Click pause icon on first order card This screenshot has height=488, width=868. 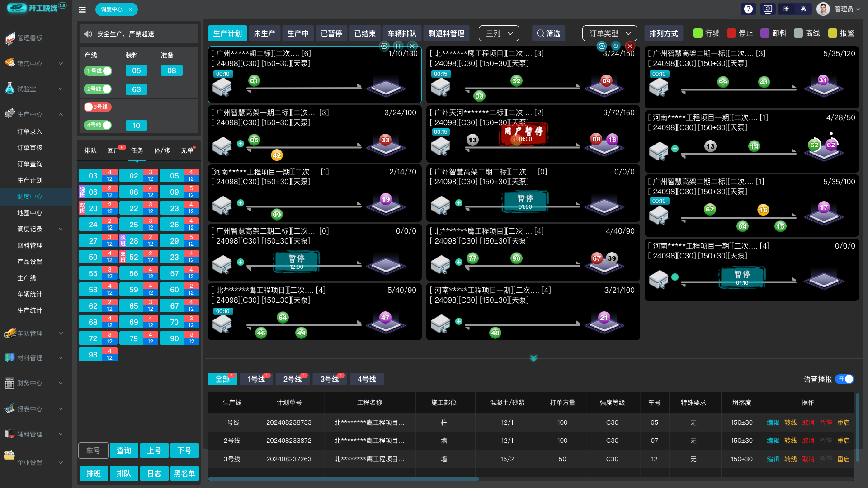point(398,46)
